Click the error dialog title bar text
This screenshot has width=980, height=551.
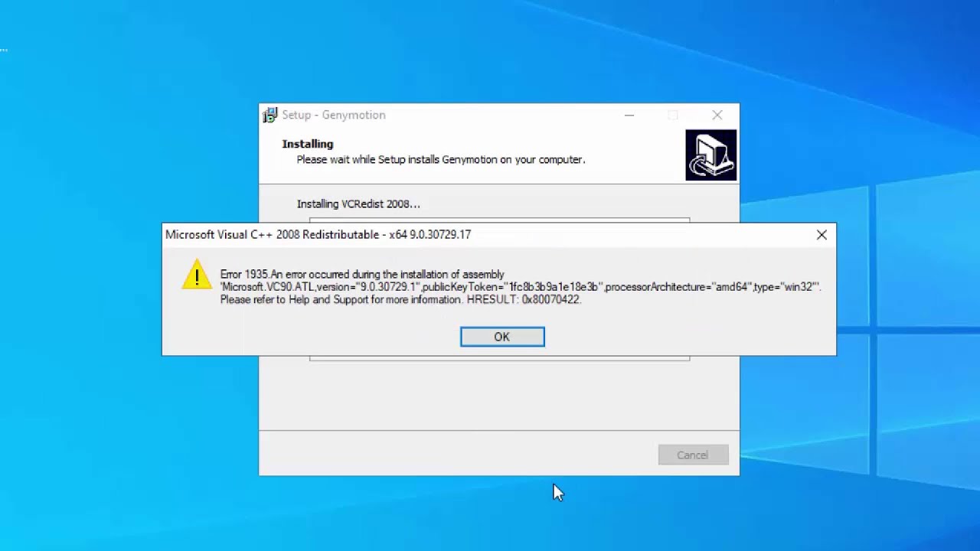[318, 235]
